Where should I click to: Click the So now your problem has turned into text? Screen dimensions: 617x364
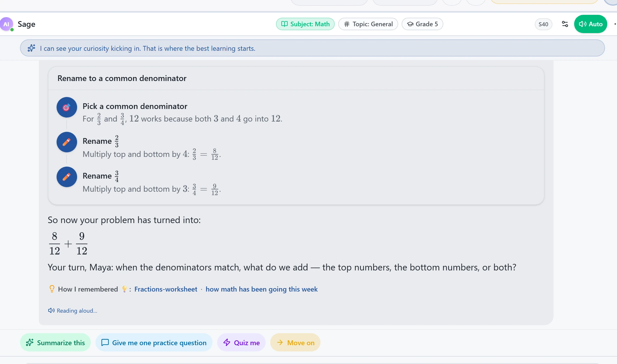124,220
